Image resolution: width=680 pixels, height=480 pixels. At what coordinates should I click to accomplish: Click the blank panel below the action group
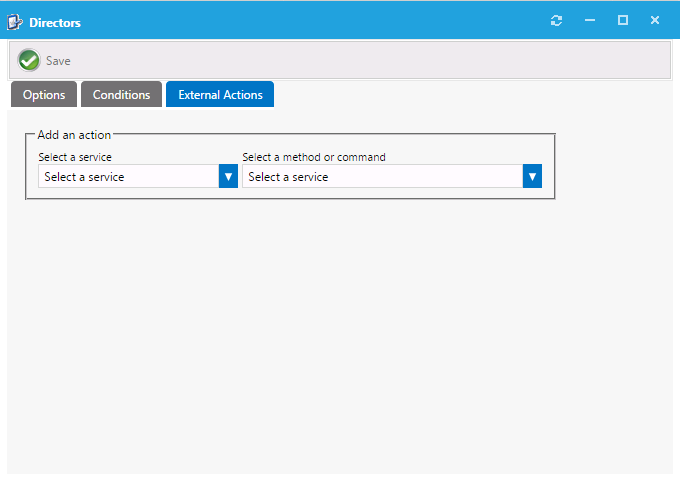[x=340, y=330]
